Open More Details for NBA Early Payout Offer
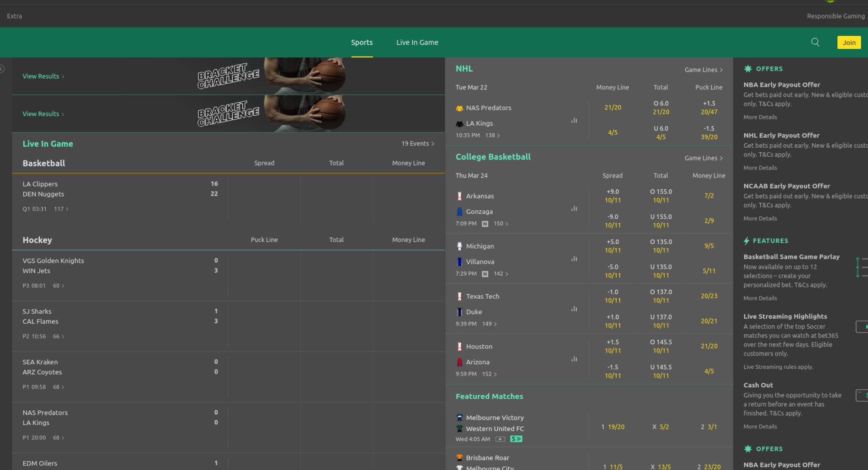The width and height of the screenshot is (868, 470). [760, 117]
